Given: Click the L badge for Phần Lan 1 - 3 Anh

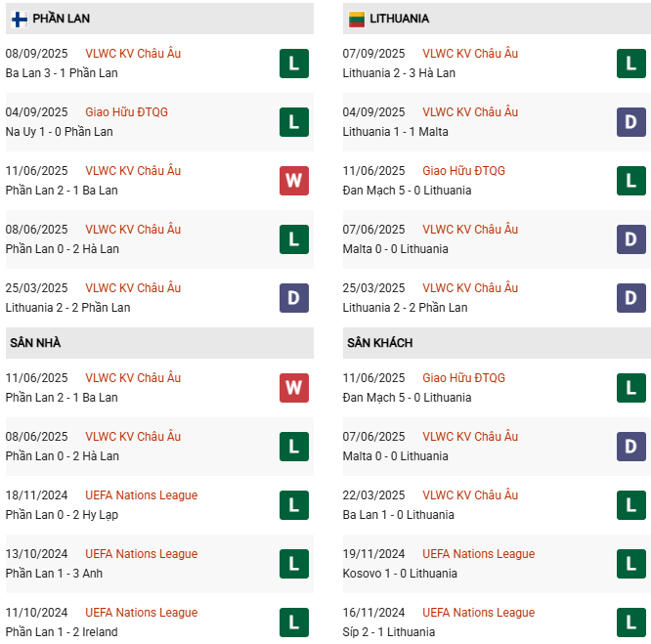Looking at the screenshot, I should tap(293, 564).
